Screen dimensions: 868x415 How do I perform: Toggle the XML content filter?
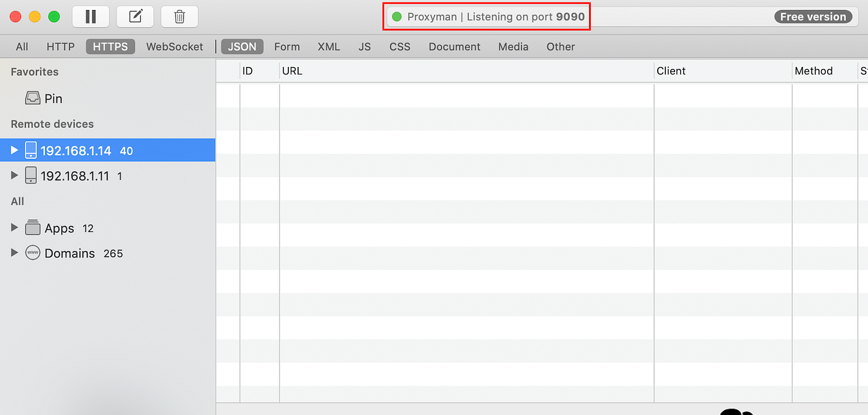pyautogui.click(x=329, y=47)
